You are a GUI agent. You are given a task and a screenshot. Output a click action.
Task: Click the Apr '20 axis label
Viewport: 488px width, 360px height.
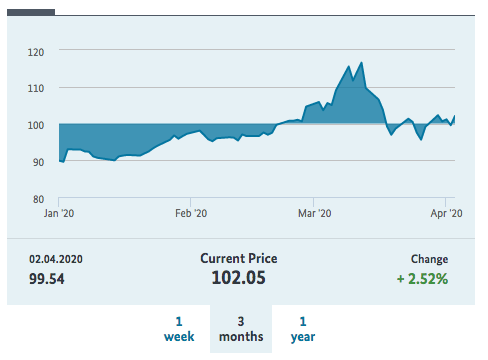click(x=446, y=213)
